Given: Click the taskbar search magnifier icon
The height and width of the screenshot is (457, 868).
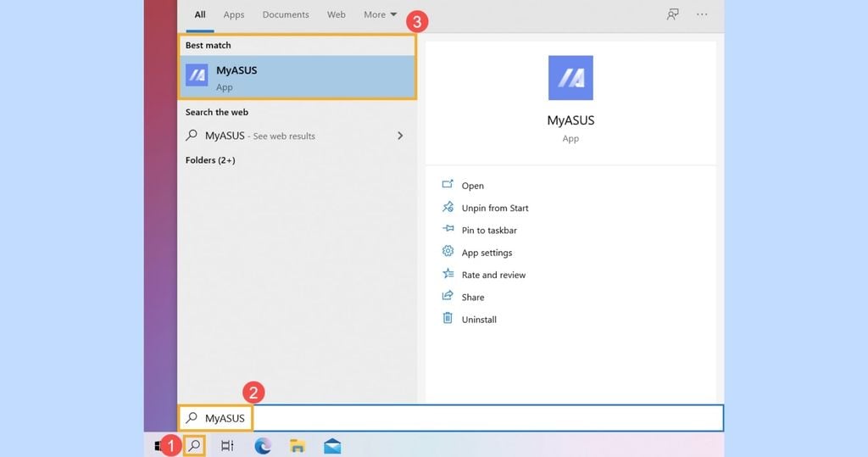Looking at the screenshot, I should pyautogui.click(x=194, y=445).
